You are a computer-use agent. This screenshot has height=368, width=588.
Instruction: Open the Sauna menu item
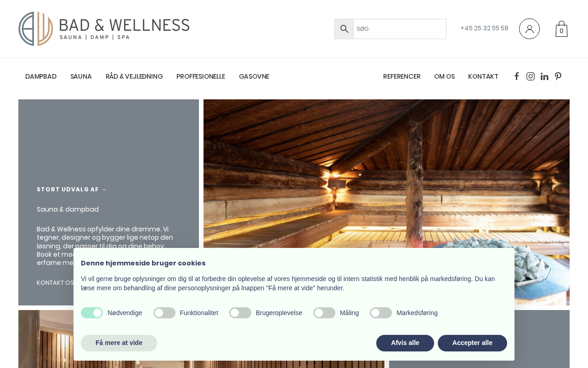pos(81,76)
